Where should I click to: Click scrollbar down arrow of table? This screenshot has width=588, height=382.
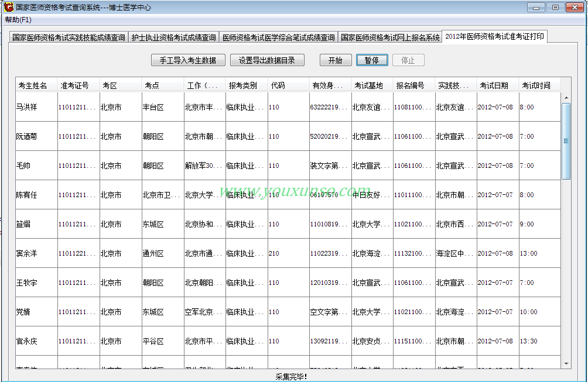coord(566,364)
